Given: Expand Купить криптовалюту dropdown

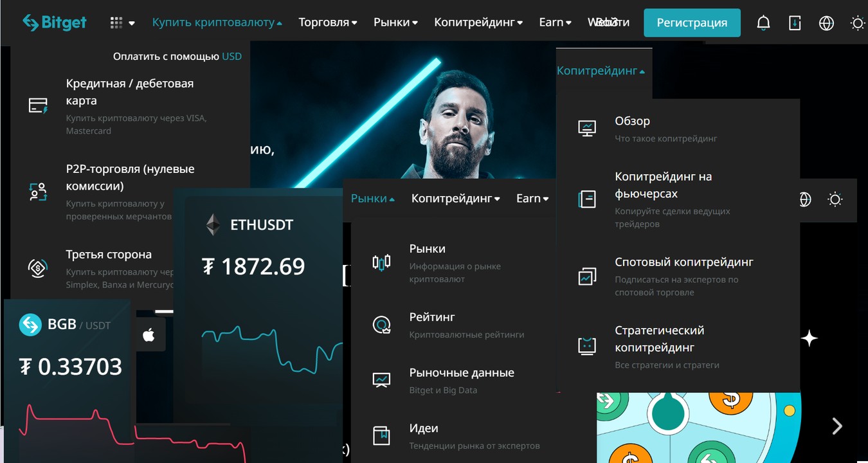Looking at the screenshot, I should pyautogui.click(x=217, y=23).
